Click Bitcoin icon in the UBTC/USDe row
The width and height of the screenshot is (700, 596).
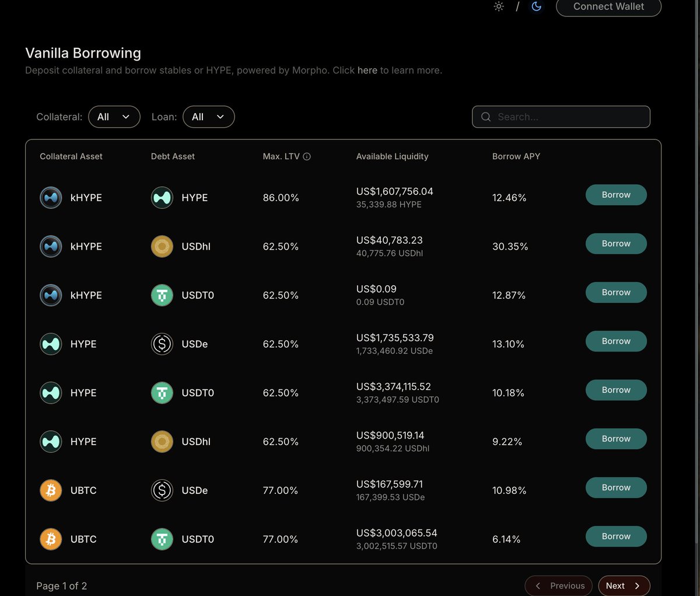51,490
